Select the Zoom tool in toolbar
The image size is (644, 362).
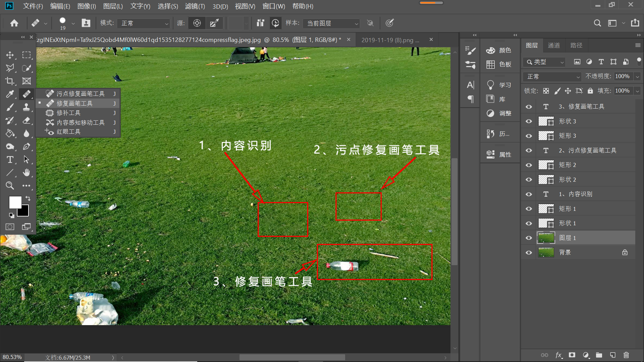tap(10, 185)
